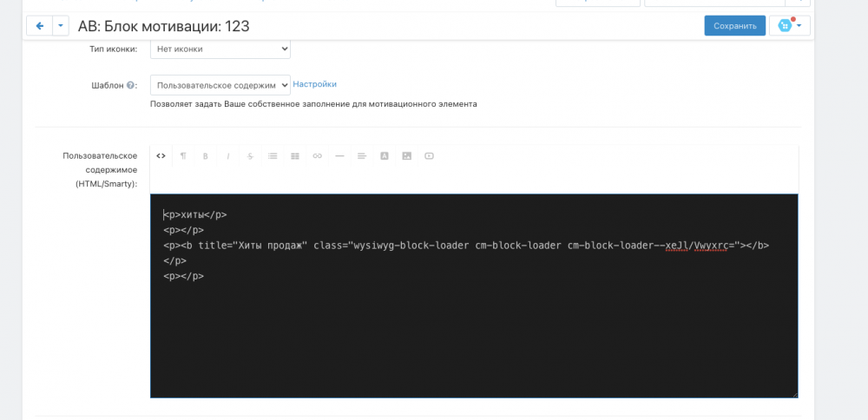Open the 'Шаблон' template dropdown
Screen dimensions: 868x420
coord(220,85)
